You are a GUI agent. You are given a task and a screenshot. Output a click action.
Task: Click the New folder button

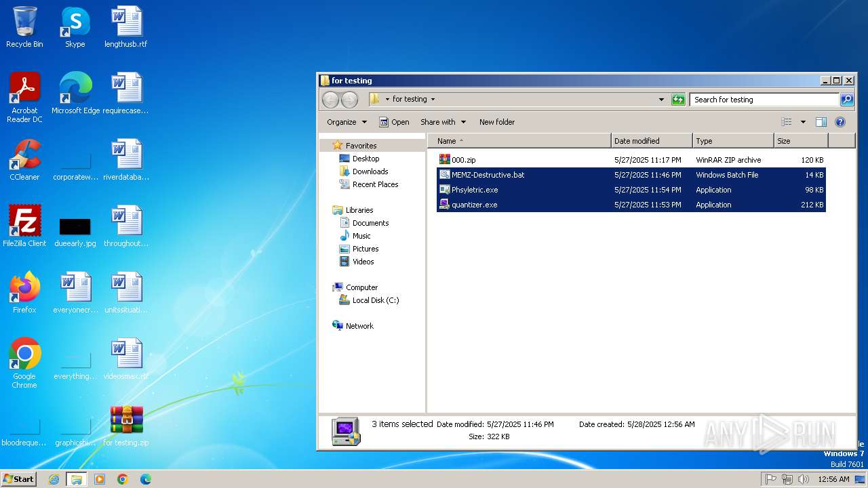coord(497,122)
